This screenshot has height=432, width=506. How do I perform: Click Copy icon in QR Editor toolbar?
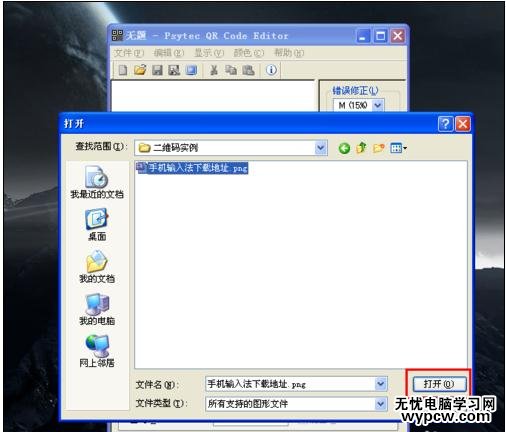(231, 70)
